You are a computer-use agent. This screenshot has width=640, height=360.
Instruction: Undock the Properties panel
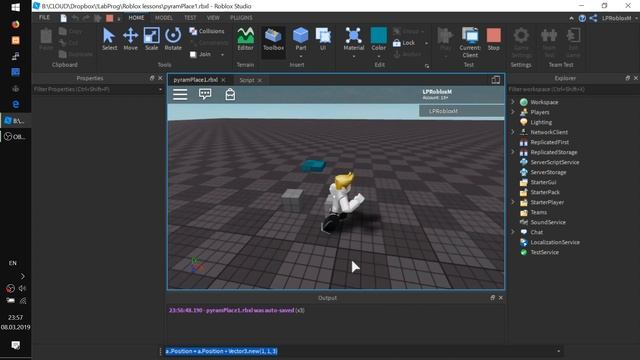point(152,78)
